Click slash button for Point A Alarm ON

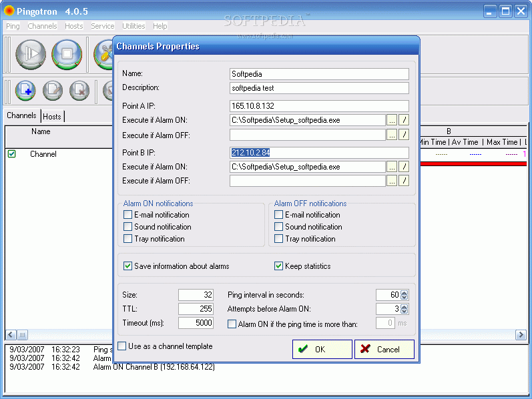point(404,120)
